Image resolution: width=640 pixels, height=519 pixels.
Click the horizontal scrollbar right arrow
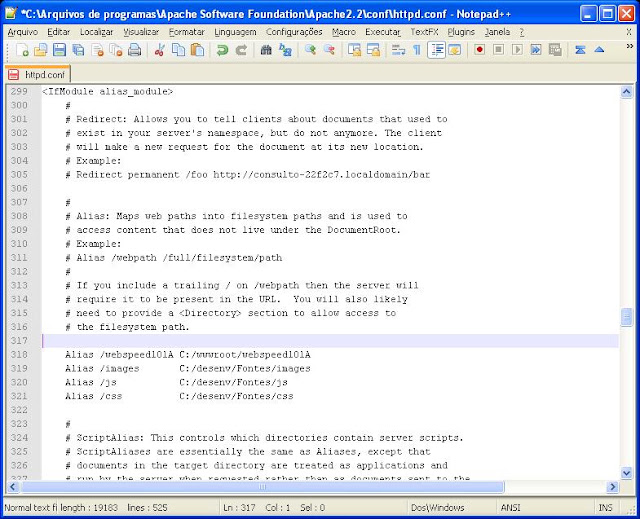(x=612, y=486)
